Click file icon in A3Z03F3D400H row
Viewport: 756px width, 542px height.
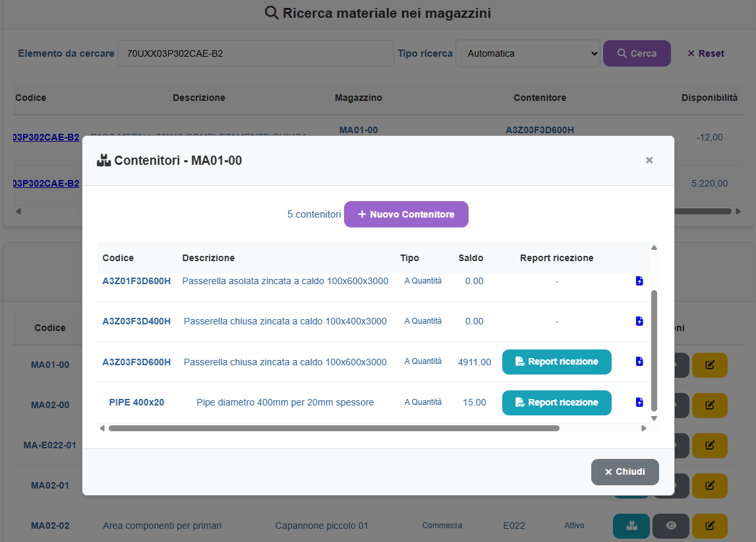(639, 321)
